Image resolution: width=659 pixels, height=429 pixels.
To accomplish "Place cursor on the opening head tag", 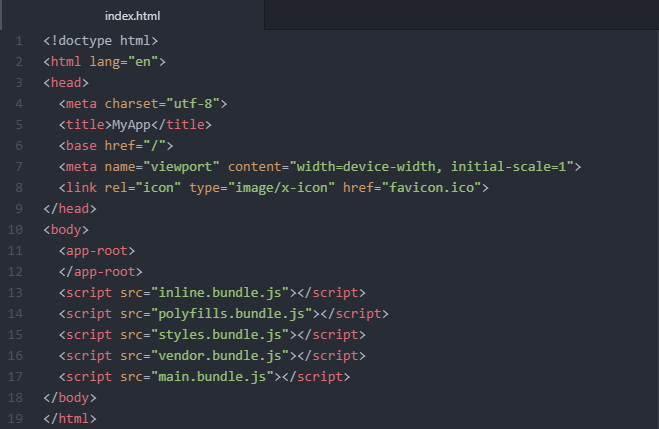I will [x=66, y=83].
